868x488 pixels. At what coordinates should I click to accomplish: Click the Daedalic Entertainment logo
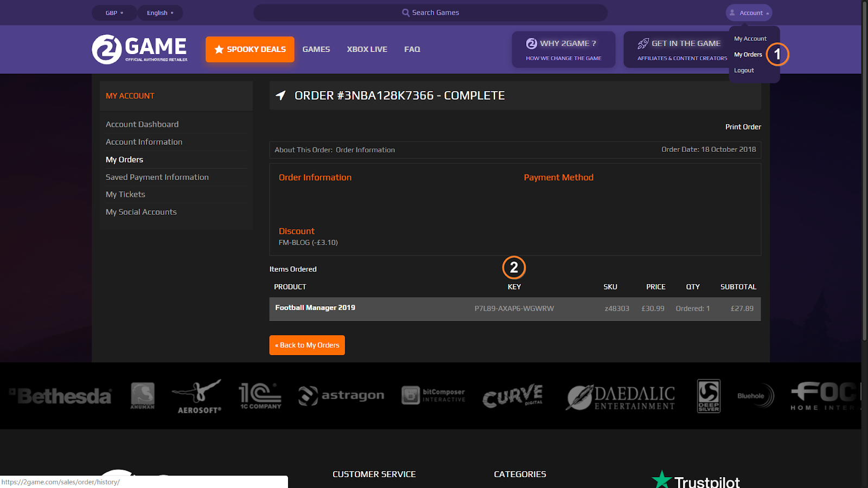pos(621,397)
